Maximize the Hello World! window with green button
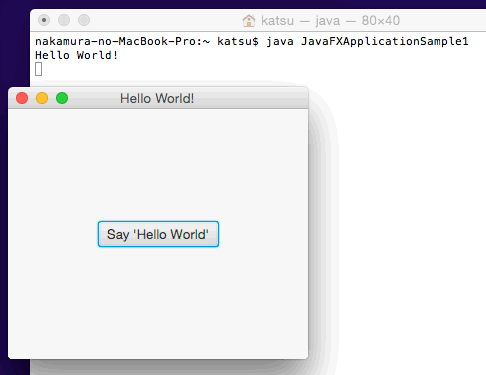 click(x=62, y=98)
